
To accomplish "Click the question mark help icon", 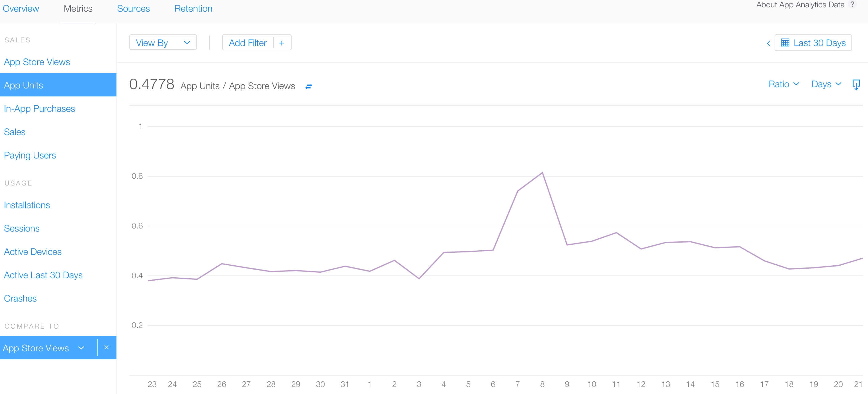I will tap(853, 4).
